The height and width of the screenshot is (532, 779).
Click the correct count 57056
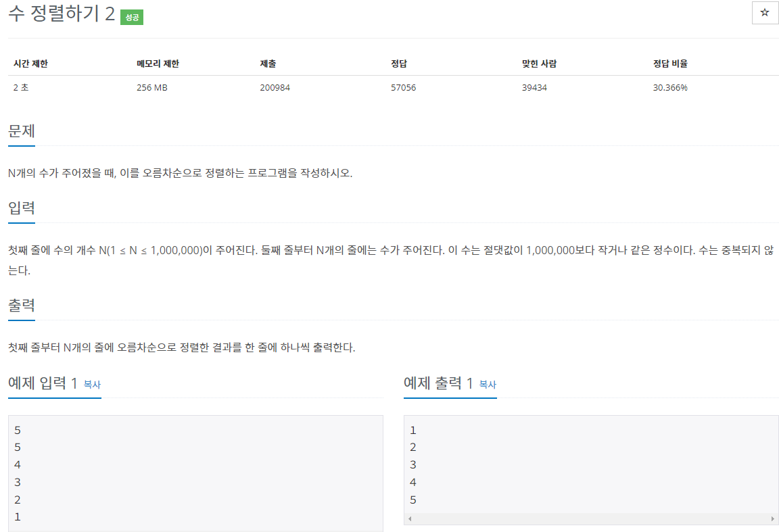tap(404, 87)
